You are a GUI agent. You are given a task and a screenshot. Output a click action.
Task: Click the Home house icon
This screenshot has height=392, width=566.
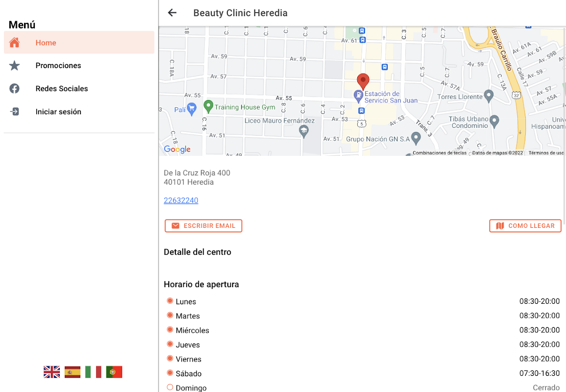tap(14, 43)
